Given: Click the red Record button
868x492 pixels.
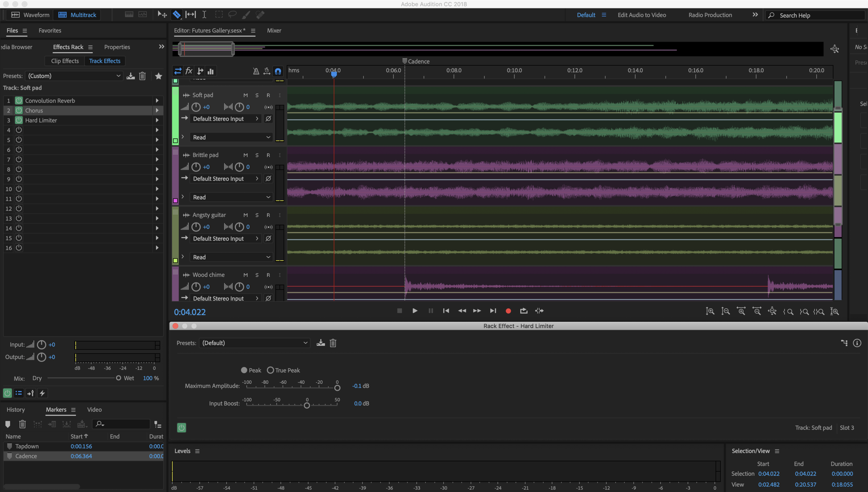Looking at the screenshot, I should point(508,311).
